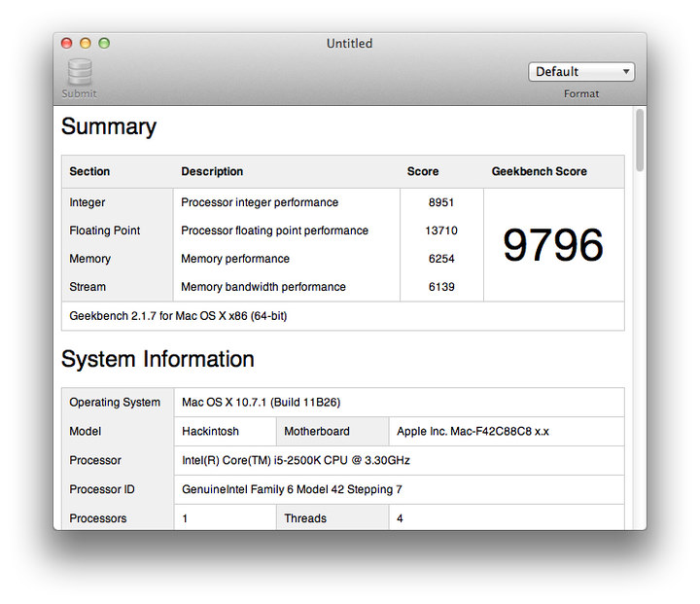
Task: Select the Stream section label
Action: tap(87, 287)
